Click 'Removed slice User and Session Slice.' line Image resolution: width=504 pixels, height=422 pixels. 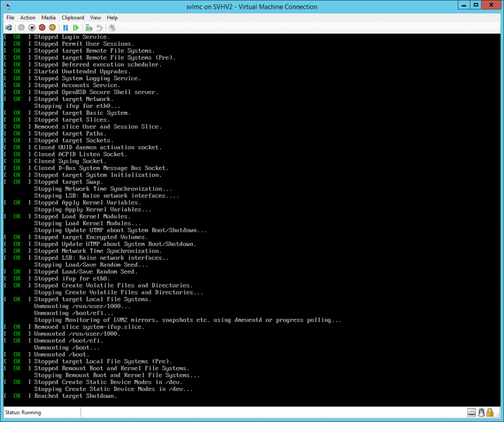click(98, 127)
